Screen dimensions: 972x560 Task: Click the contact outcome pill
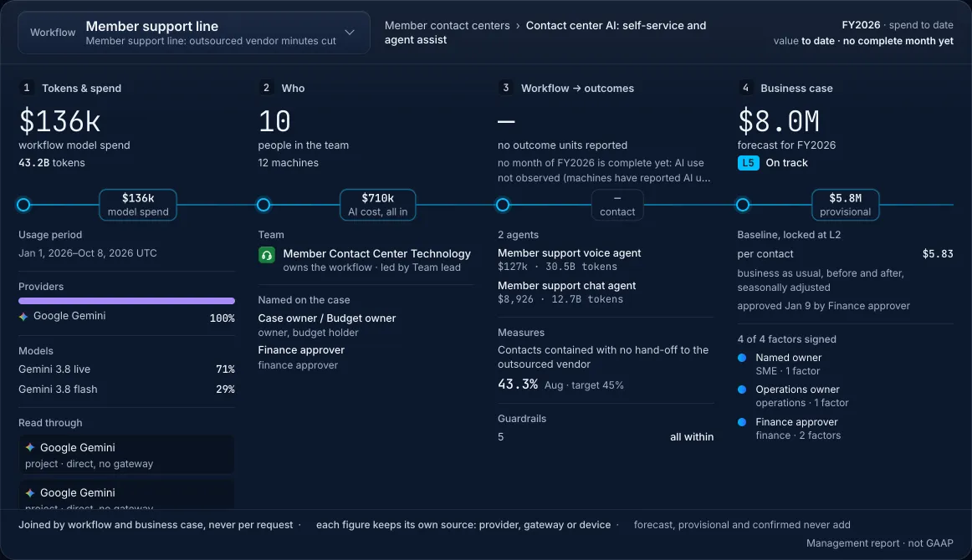[617, 205]
